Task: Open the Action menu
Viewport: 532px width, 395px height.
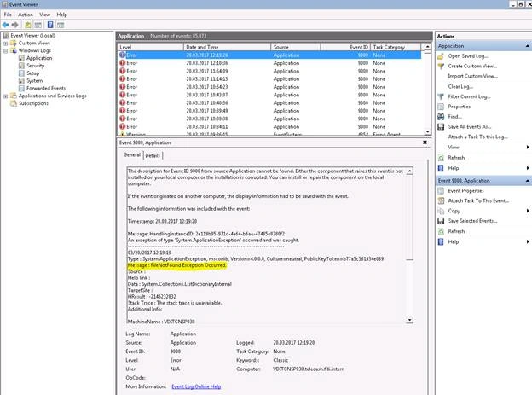Action: coord(26,15)
